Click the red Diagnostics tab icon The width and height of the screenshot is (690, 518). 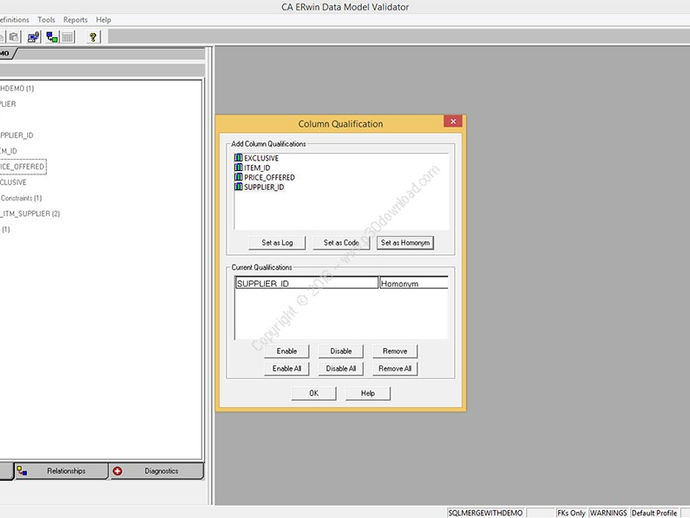(x=117, y=471)
